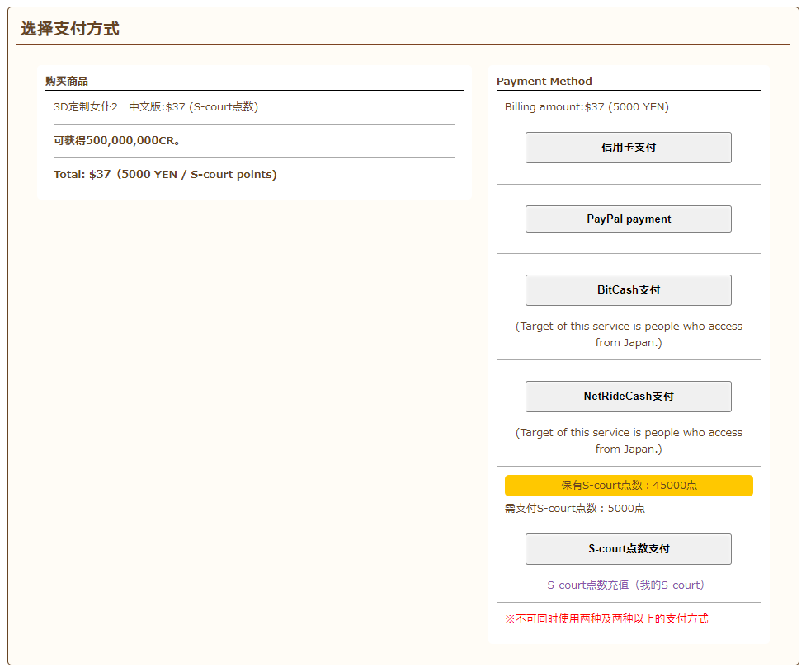Click the Billing amount:$37 text
806x672 pixels.
tap(587, 107)
